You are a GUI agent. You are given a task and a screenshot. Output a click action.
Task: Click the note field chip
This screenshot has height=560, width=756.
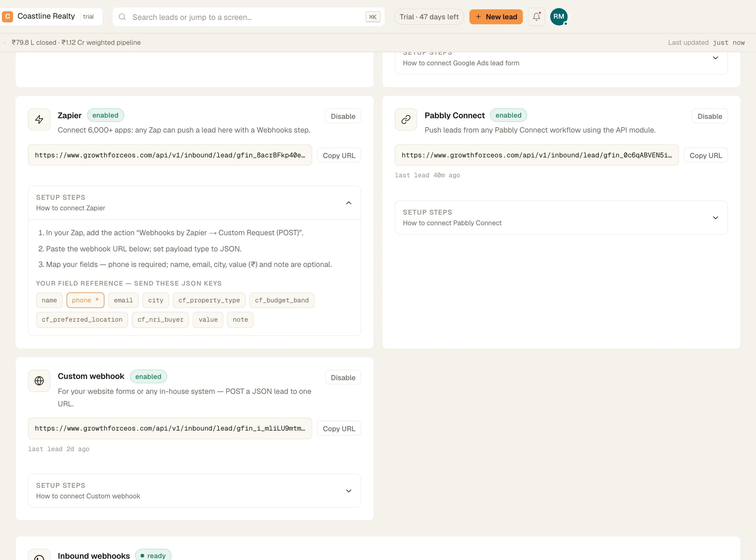tap(240, 320)
